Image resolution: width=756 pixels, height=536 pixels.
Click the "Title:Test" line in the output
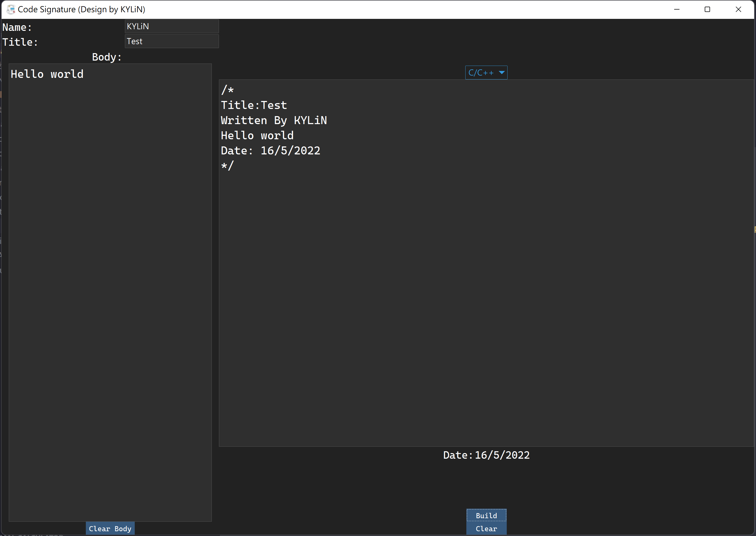pos(254,105)
